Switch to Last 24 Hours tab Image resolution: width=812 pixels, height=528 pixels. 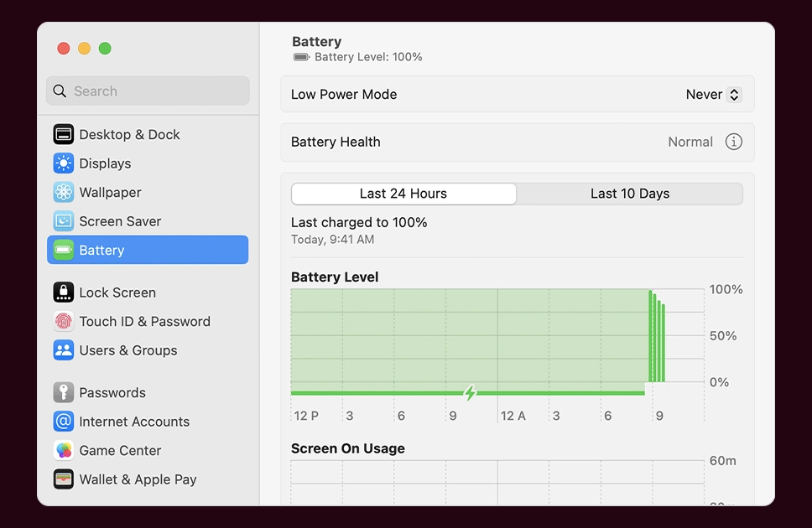pos(403,194)
